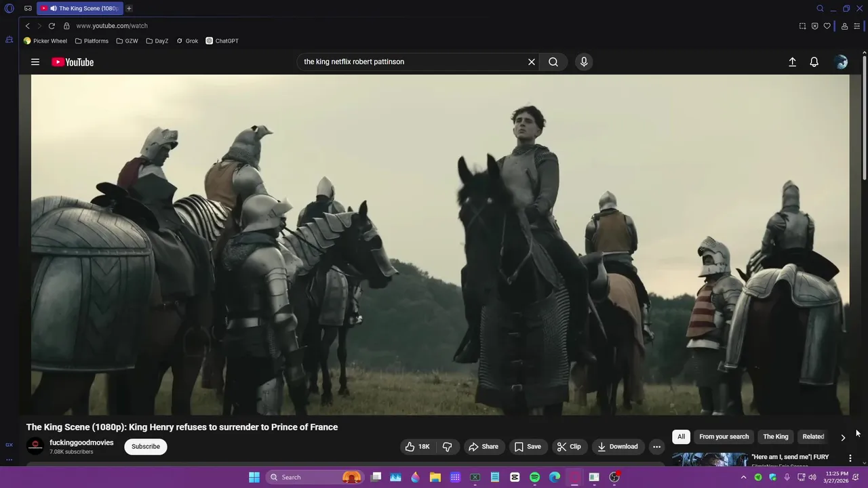The height and width of the screenshot is (488, 868).
Task: Open the "Here am I, send me" FURY video
Action: (790, 457)
